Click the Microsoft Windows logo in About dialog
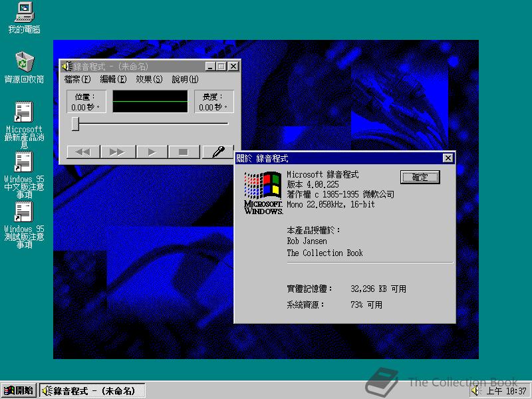Image resolution: width=532 pixels, height=399 pixels. pos(263,193)
